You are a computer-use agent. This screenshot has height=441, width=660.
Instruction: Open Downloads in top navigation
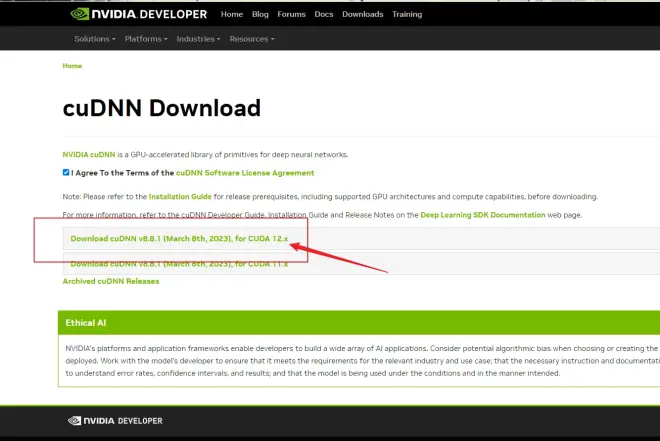(x=362, y=14)
